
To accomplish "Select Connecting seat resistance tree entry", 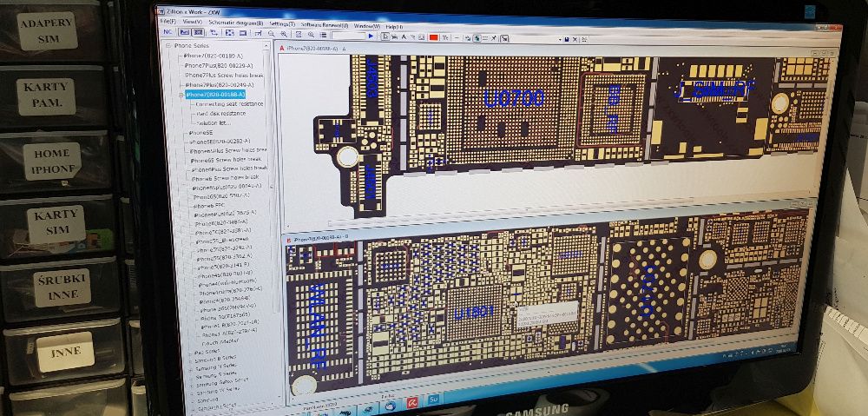I will coord(229,103).
